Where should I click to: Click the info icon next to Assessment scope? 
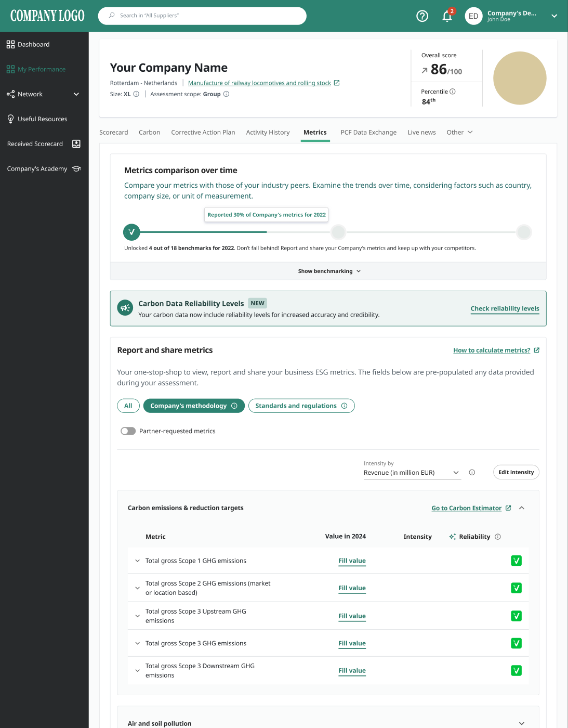(226, 94)
